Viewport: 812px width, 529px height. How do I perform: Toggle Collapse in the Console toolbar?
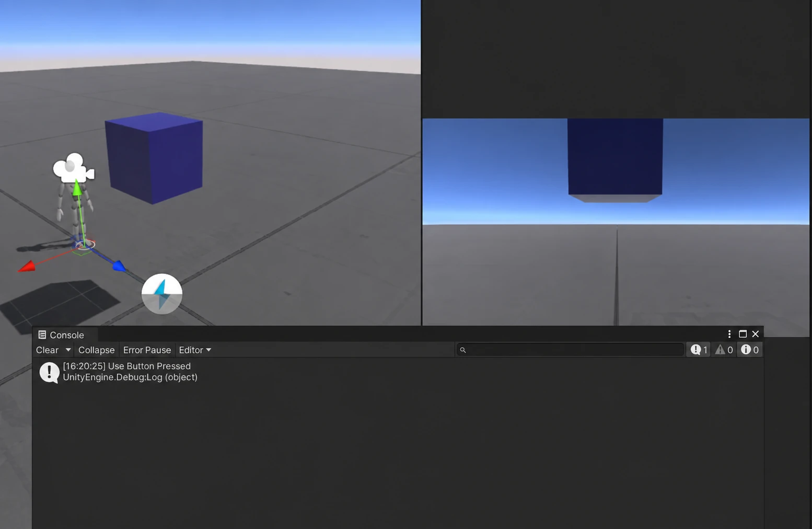96,350
